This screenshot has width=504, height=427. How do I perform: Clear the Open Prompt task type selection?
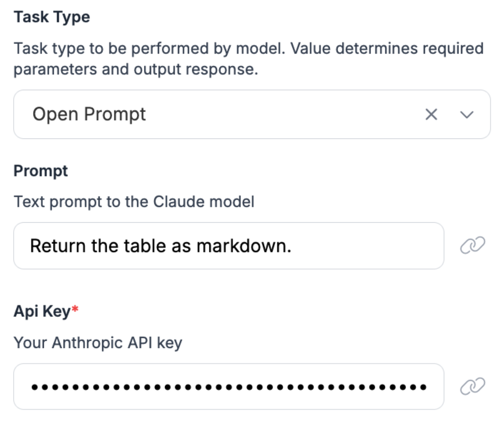coord(431,115)
